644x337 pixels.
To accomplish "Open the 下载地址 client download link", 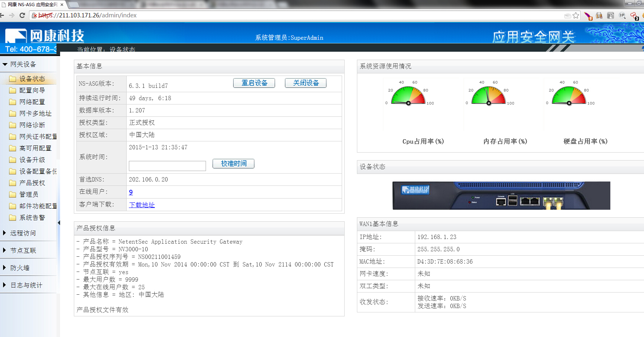I will (x=142, y=205).
